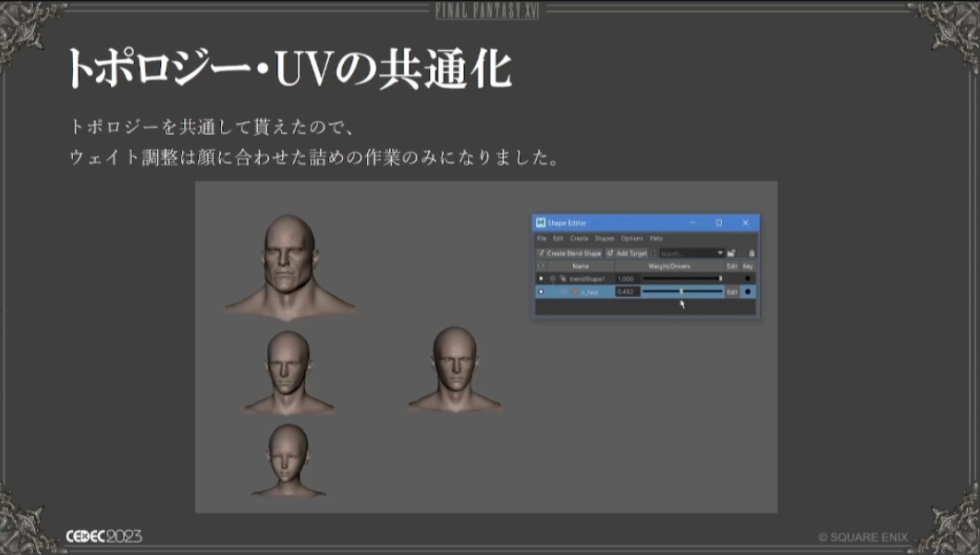
Task: Close the Shape Editor window
Action: click(745, 223)
